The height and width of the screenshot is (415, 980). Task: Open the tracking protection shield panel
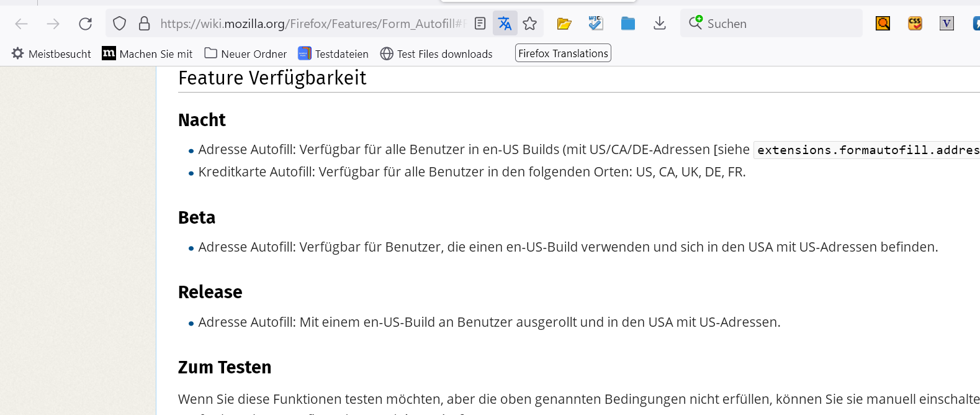pyautogui.click(x=120, y=24)
